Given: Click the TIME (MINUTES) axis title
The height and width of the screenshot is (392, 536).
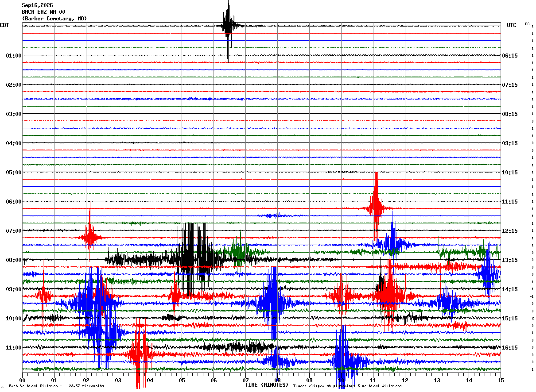Looking at the screenshot, I should pyautogui.click(x=267, y=385).
